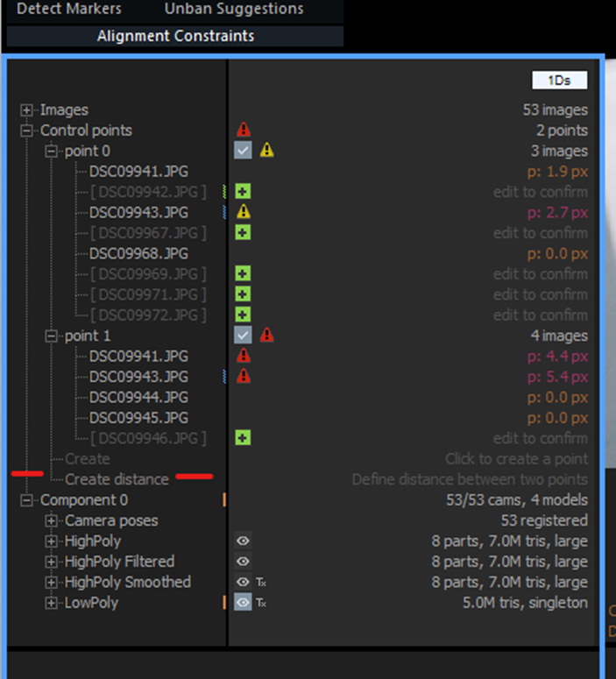This screenshot has width=616, height=679.
Task: Expand the Camera poses node
Action: (x=51, y=520)
